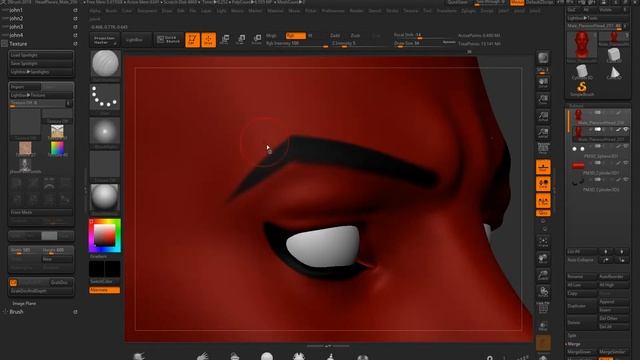This screenshot has width=640, height=360.
Task: Click the texture Import button
Action: [x=24, y=87]
